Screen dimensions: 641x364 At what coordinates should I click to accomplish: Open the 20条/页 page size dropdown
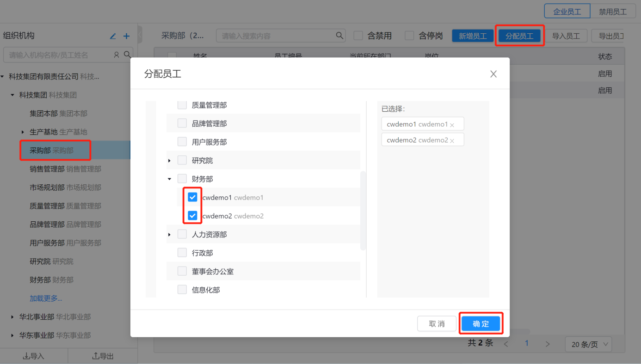pos(588,344)
